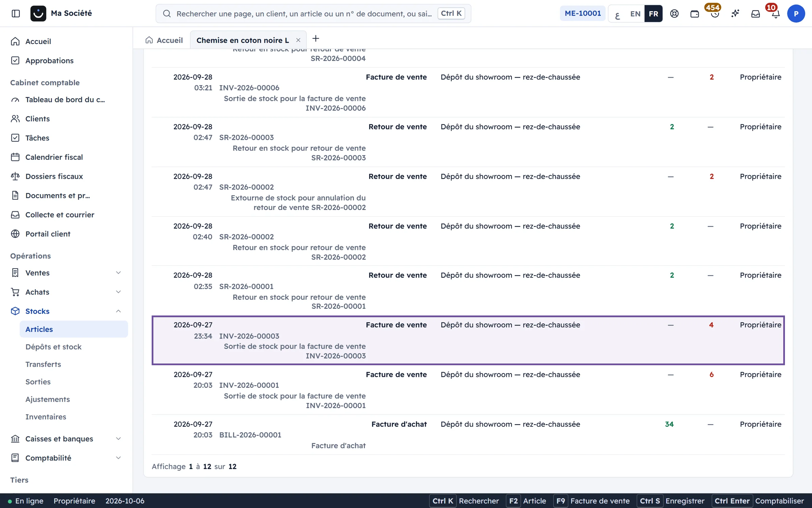Switch language to EN
The height and width of the screenshot is (508, 812).
pyautogui.click(x=635, y=14)
